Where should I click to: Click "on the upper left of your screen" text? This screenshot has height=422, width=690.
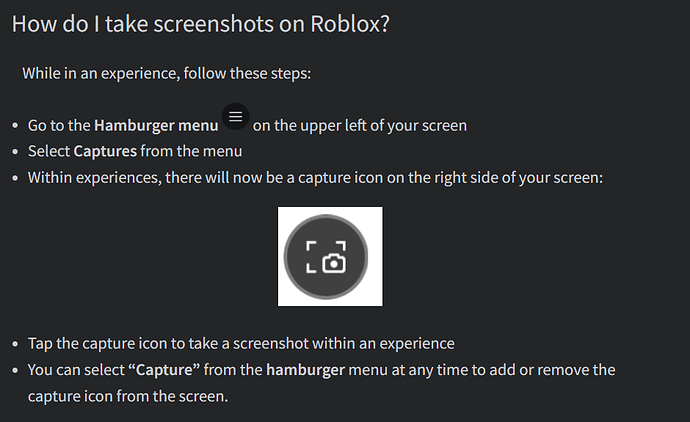(x=360, y=126)
